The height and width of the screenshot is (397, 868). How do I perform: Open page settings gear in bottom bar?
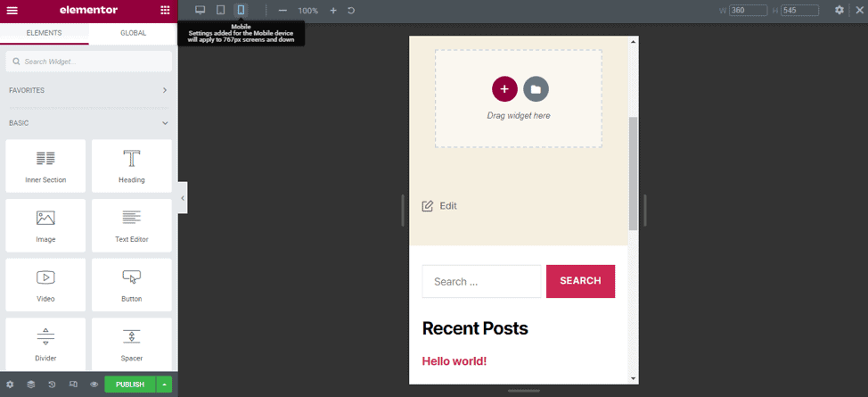coord(11,385)
